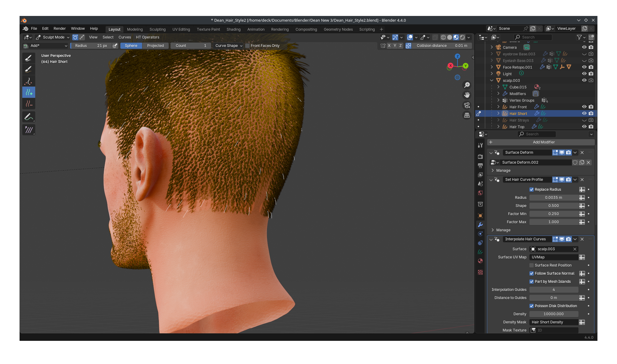Screen dimensions: 617x364
Task: Enable the Surface Rest Position checkbox
Action: pyautogui.click(x=532, y=265)
